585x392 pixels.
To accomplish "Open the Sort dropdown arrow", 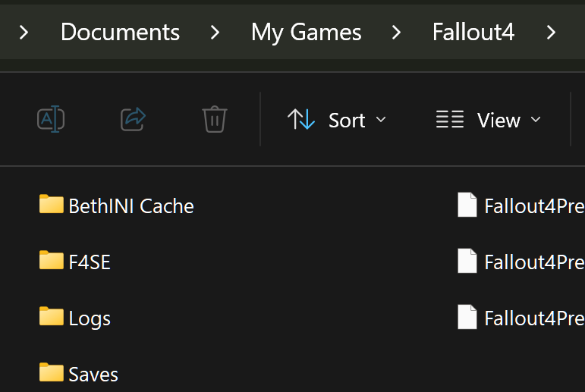I will (381, 119).
